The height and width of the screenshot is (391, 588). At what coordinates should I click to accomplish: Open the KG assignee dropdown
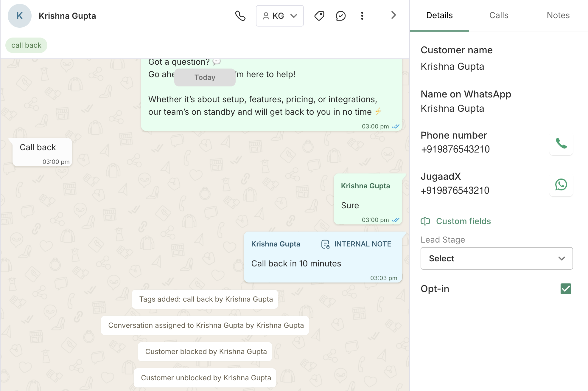[x=279, y=16]
